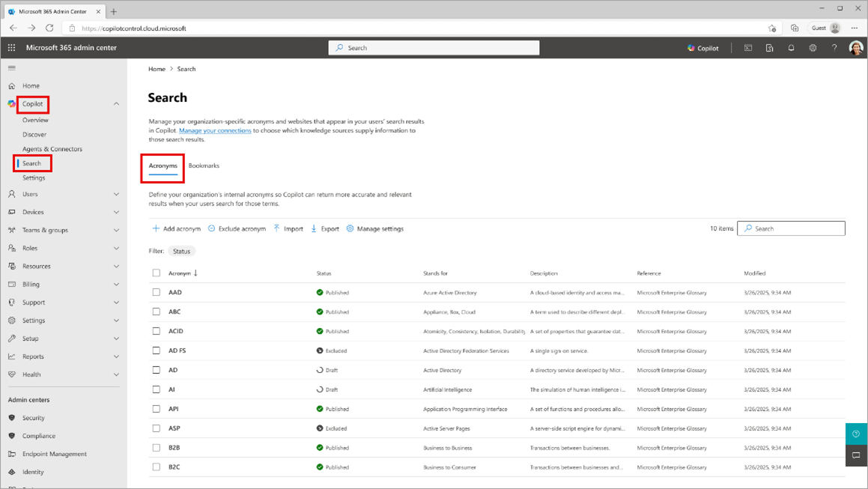Open the teal help widget icon
Image resolution: width=868 pixels, height=489 pixels.
[x=856, y=434]
